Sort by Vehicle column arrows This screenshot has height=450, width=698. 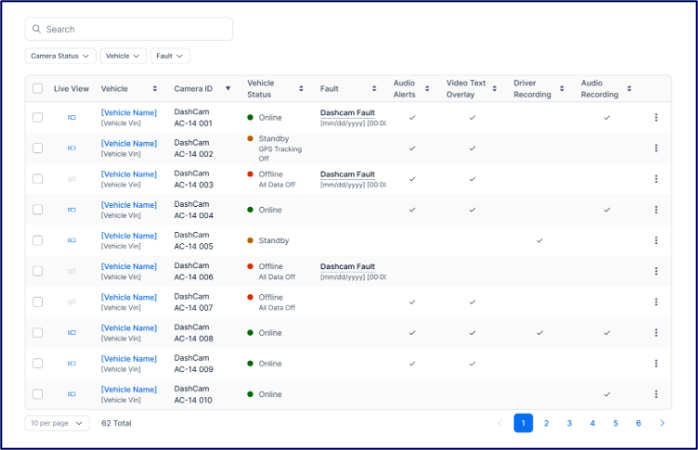click(154, 89)
